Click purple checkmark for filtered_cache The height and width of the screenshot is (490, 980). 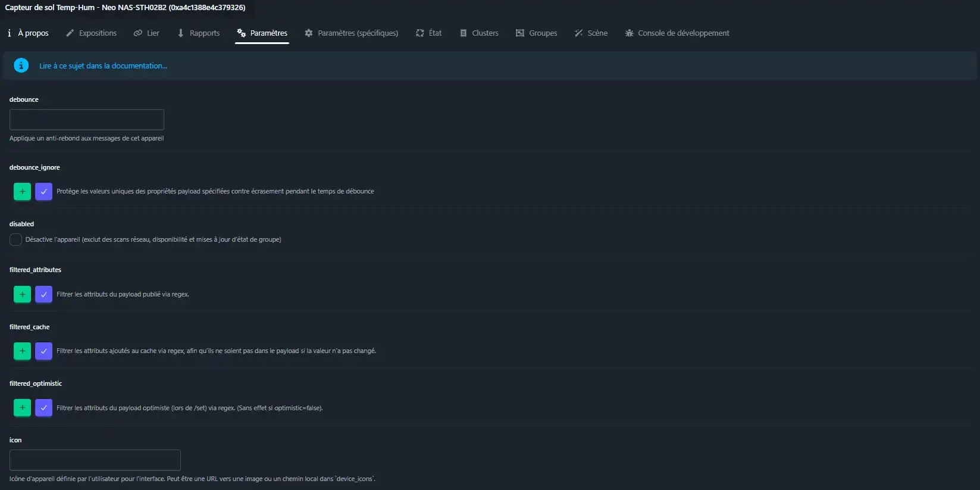(43, 351)
